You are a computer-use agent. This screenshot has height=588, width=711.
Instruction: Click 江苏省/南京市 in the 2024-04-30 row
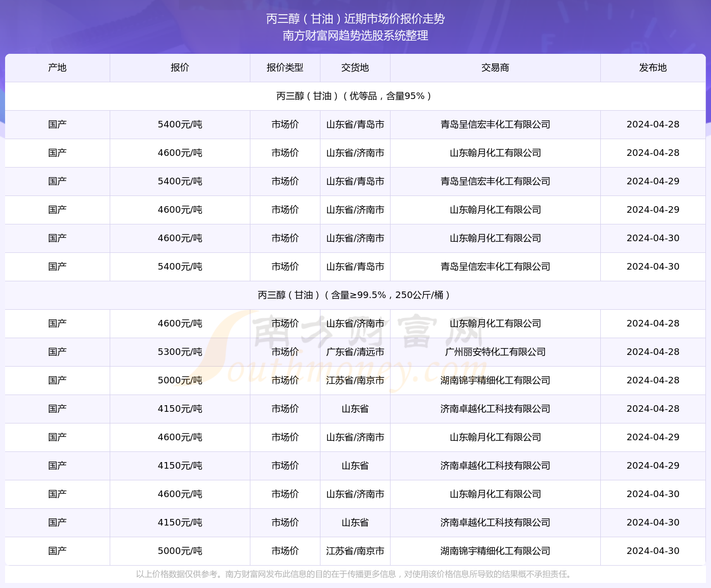coord(355,551)
